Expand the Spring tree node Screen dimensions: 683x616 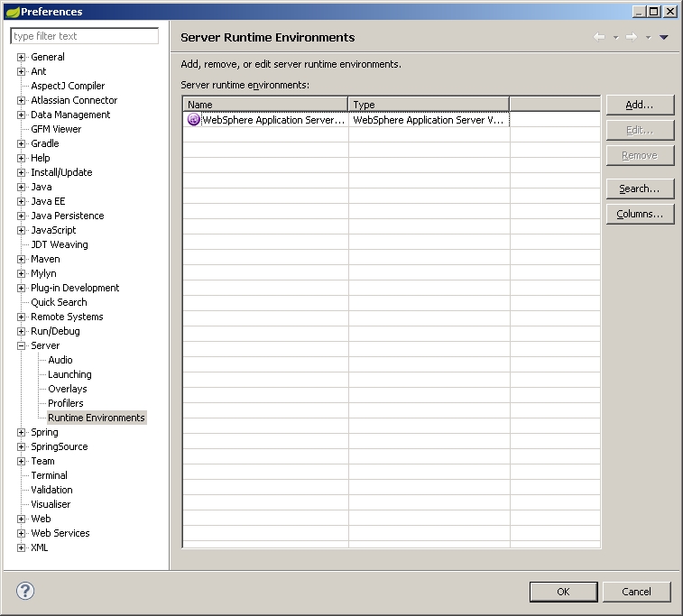(21, 432)
